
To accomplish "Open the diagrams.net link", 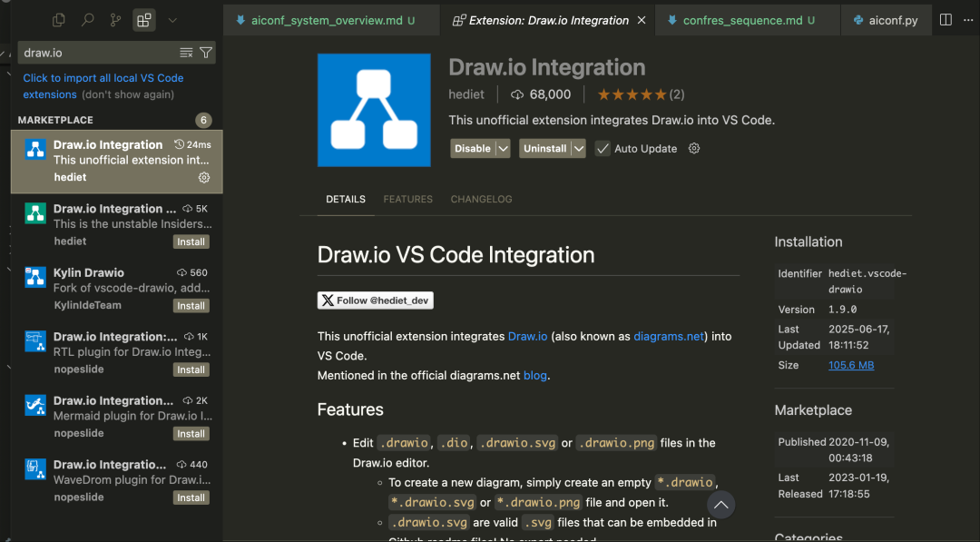I will (x=669, y=336).
